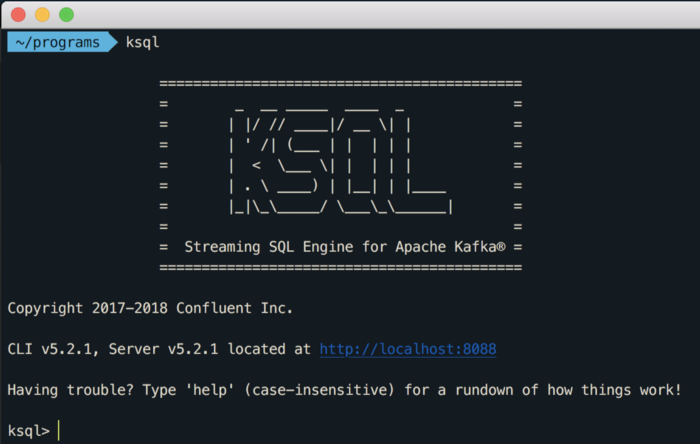
Task: Click the 'Streaming SQL Engine for Apache Kafka' tagline
Action: coord(345,247)
